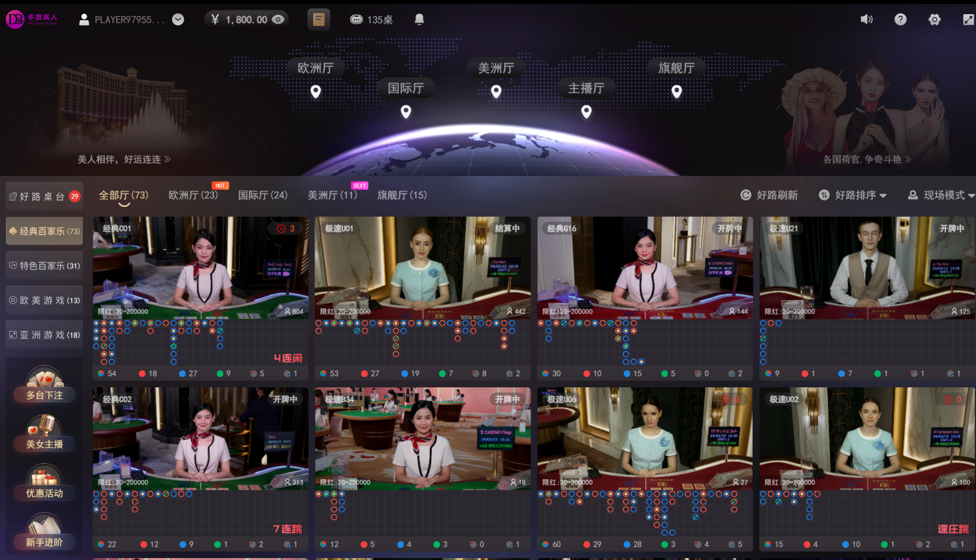Toggle balance visibility with the eye icon
Screen dimensions: 976x560
(278, 19)
